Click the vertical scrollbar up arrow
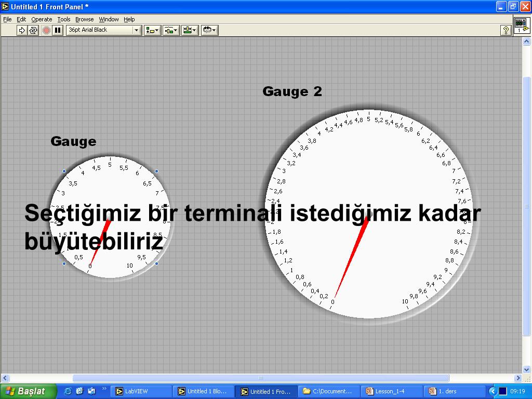The image size is (532, 399). coord(527,42)
